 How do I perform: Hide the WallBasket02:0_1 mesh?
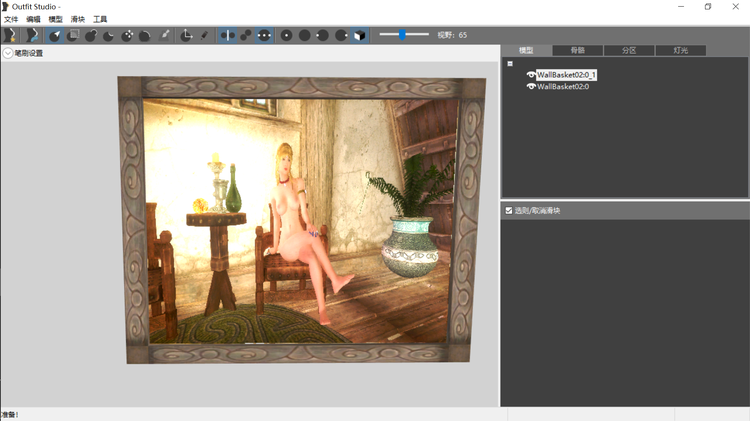point(530,75)
